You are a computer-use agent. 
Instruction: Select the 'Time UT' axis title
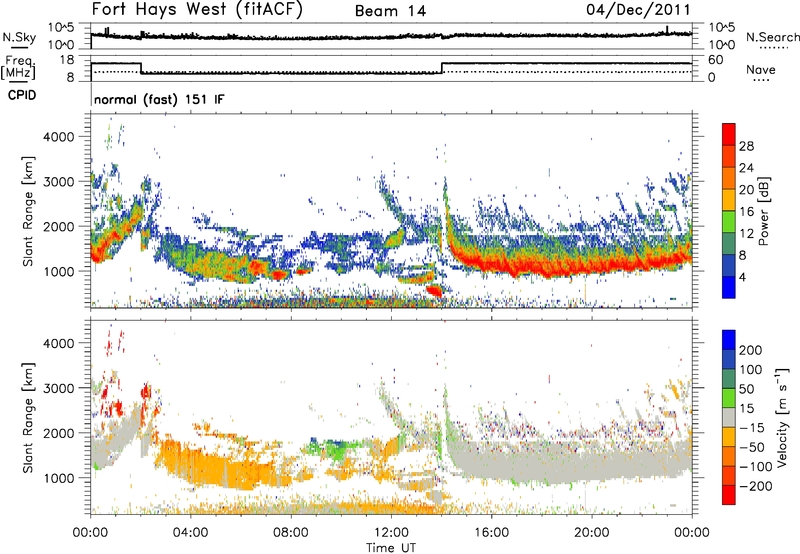coord(391,548)
